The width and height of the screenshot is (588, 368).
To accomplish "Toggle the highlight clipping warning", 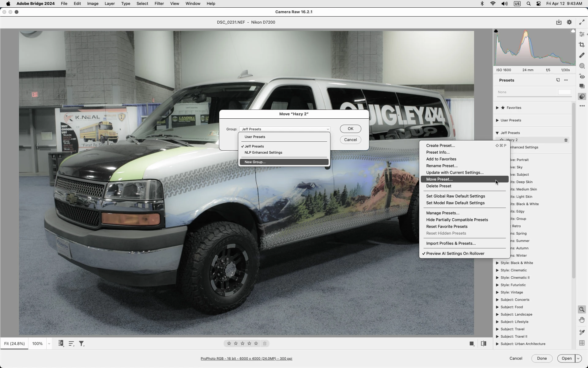I will [573, 31].
